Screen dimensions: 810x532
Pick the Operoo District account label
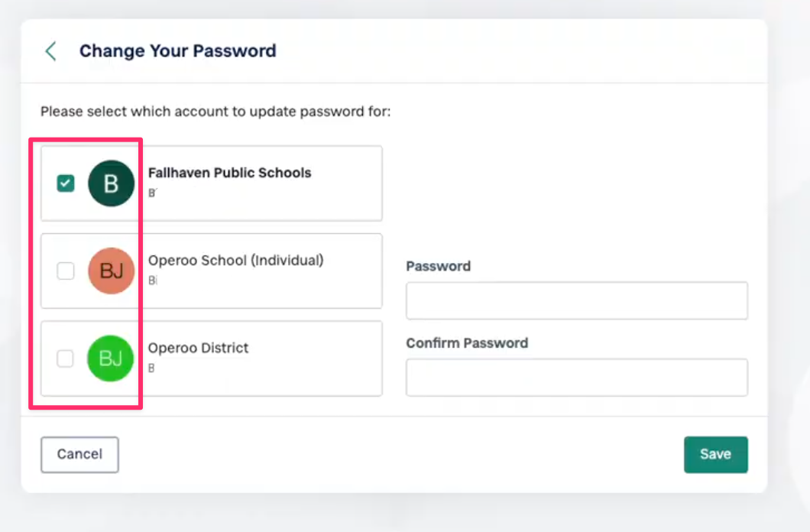pos(198,348)
